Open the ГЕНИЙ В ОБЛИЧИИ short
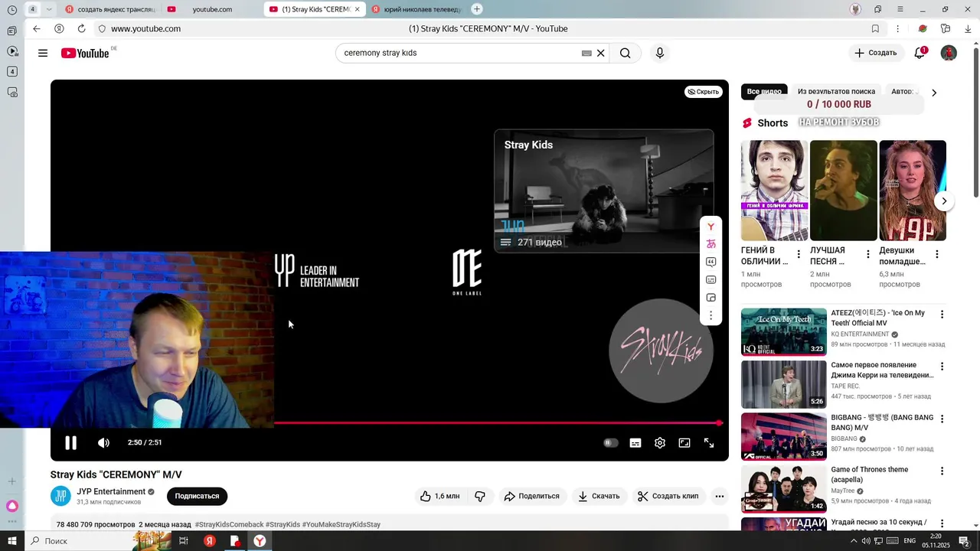Viewport: 980px width, 551px height. point(774,191)
